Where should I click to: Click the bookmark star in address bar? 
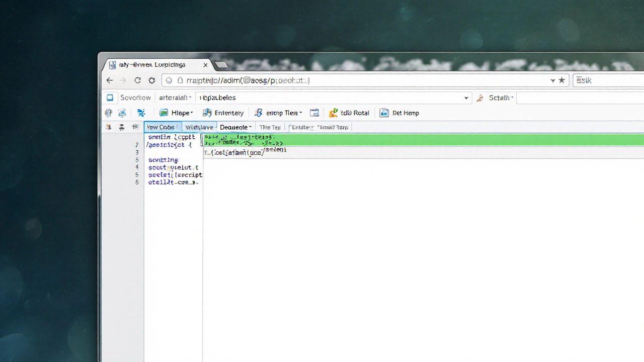562,80
